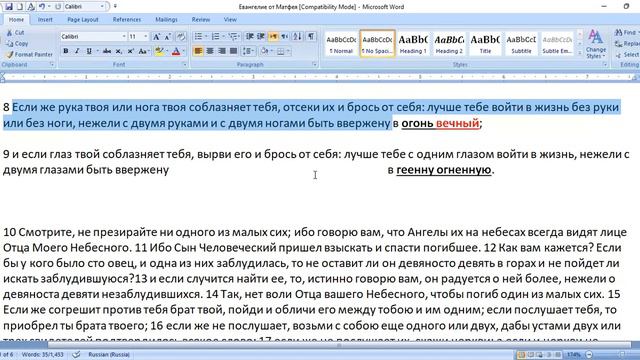Apply the Heading 1 style
This screenshot has width=640, height=360.
point(413,43)
